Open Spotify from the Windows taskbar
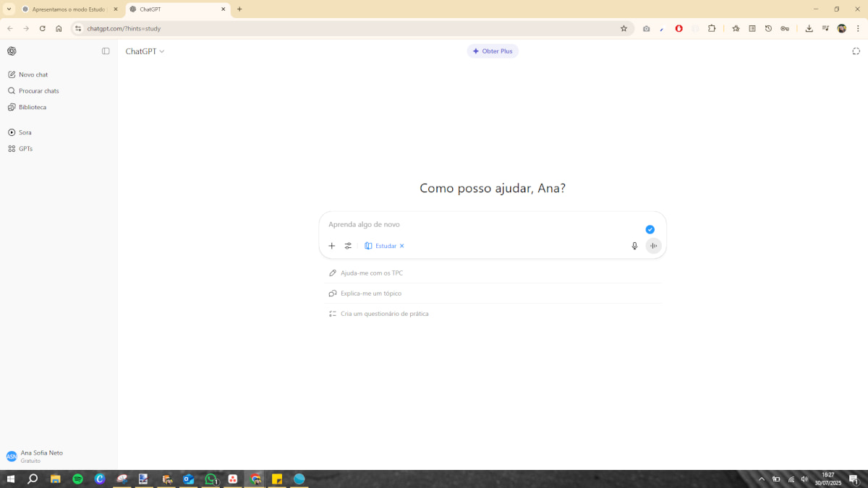Image resolution: width=868 pixels, height=488 pixels. pyautogui.click(x=77, y=479)
